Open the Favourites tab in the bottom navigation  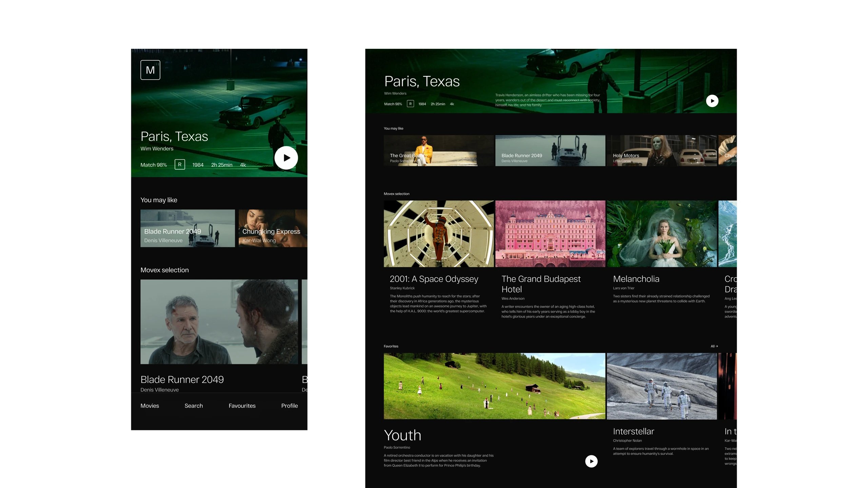pos(242,406)
